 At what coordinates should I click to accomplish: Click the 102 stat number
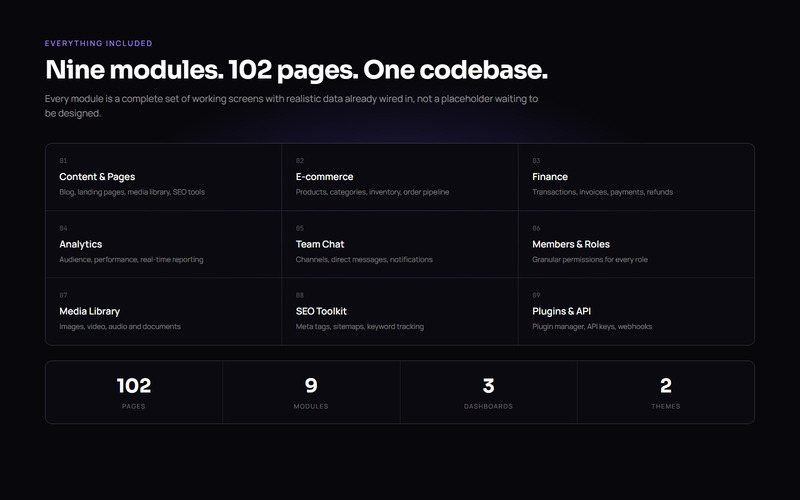[134, 386]
